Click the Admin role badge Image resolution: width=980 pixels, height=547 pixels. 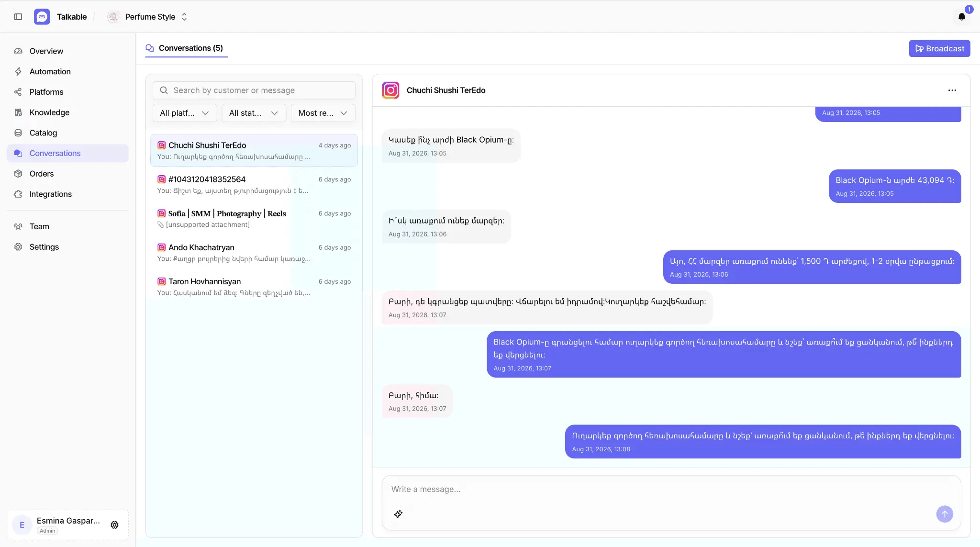(x=47, y=531)
